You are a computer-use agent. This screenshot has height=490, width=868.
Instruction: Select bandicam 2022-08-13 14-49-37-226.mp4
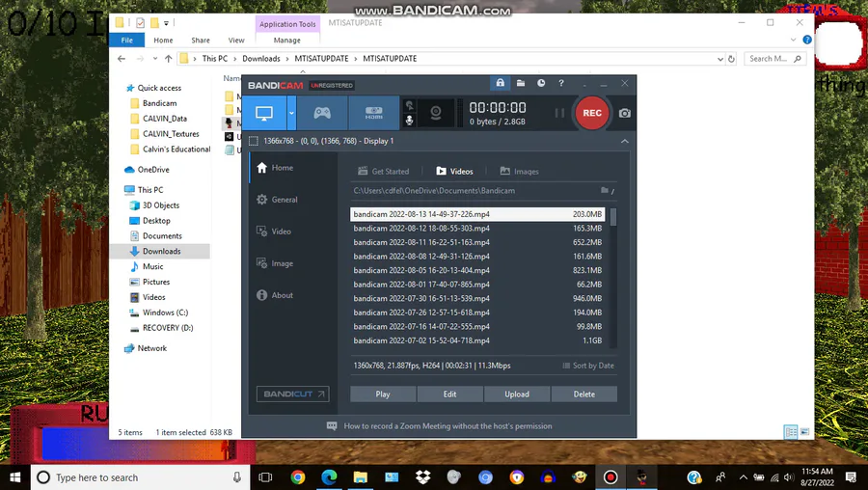coord(477,214)
